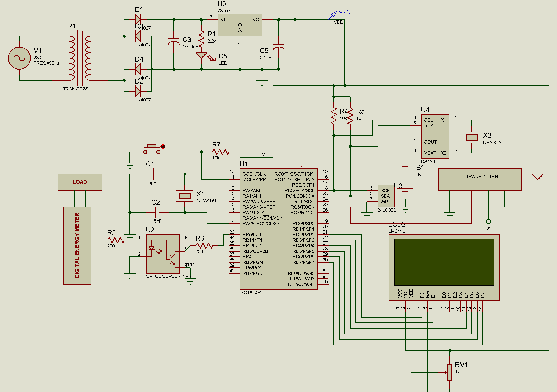
Task: Click the red actuator dot on the push button
Action: [163, 147]
